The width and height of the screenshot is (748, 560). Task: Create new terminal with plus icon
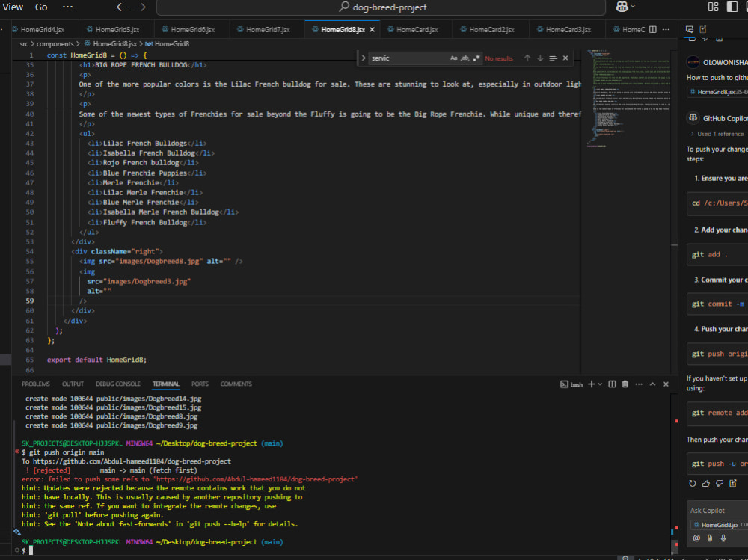pos(592,384)
